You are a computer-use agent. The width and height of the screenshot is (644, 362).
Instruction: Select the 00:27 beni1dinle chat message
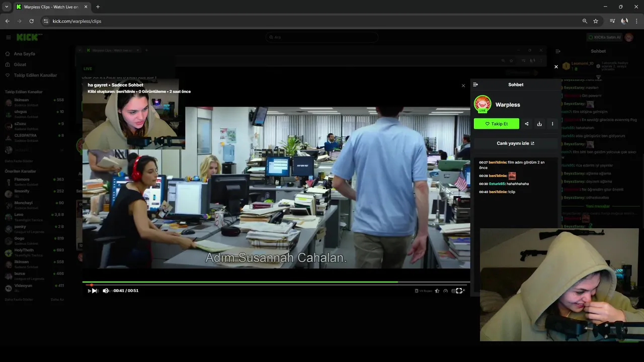[512, 165]
